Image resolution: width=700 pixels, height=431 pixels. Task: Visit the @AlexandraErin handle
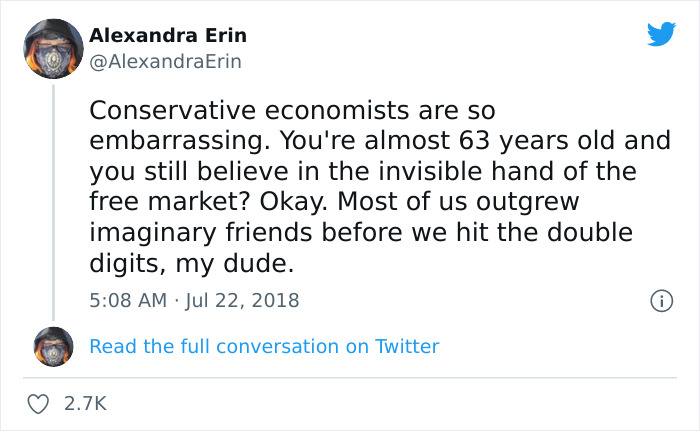pyautogui.click(x=165, y=61)
